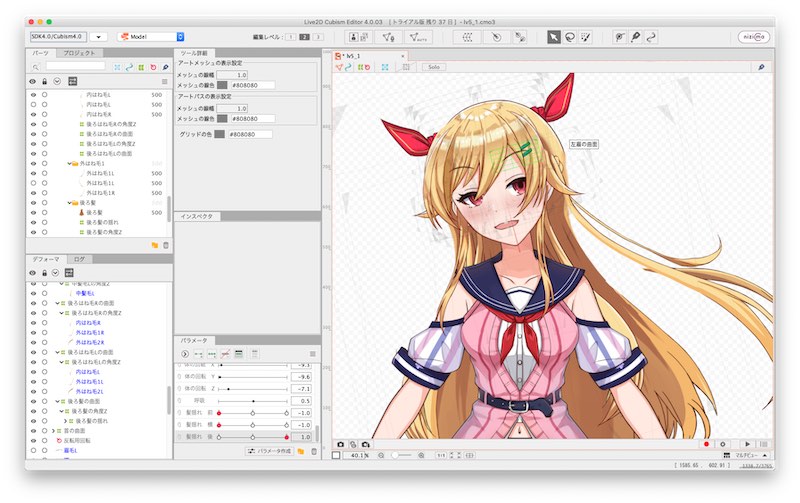800x503 pixels.
Task: Click the zoom-out magnifier below canvas
Action: pos(381,455)
